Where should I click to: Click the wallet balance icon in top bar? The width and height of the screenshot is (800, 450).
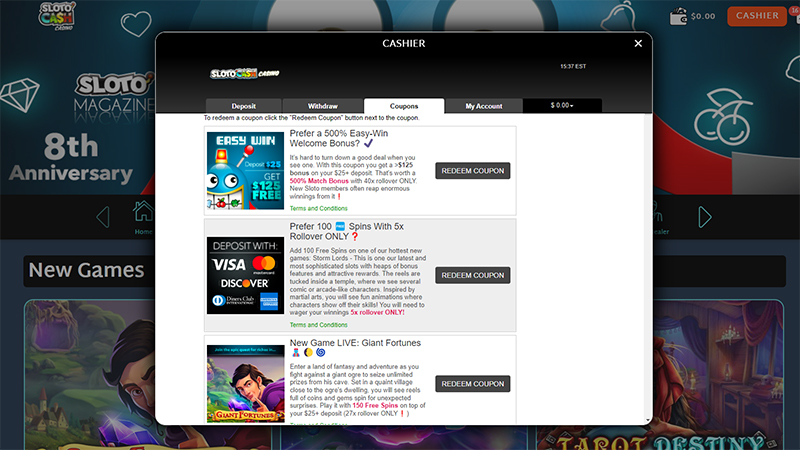pos(678,16)
